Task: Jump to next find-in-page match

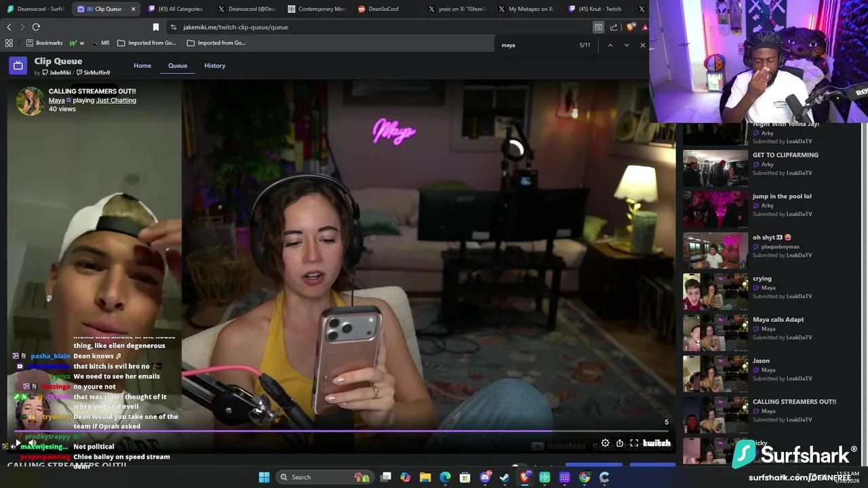Action: point(626,45)
